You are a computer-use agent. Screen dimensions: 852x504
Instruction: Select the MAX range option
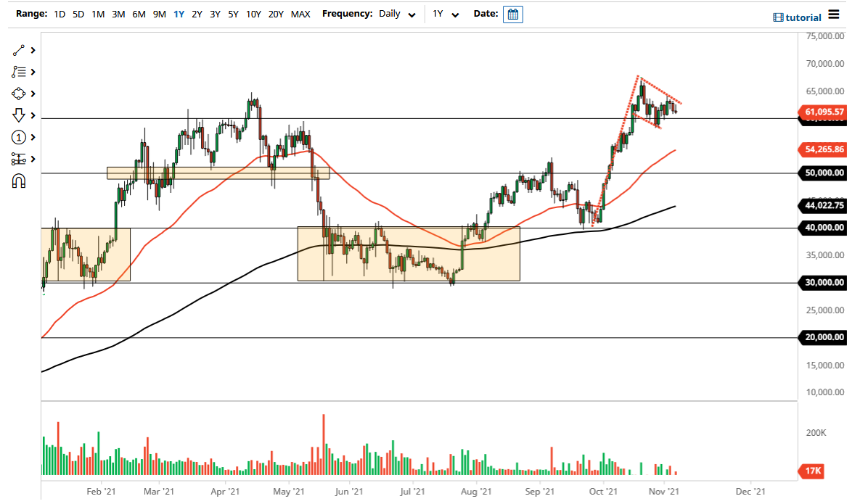coord(300,14)
